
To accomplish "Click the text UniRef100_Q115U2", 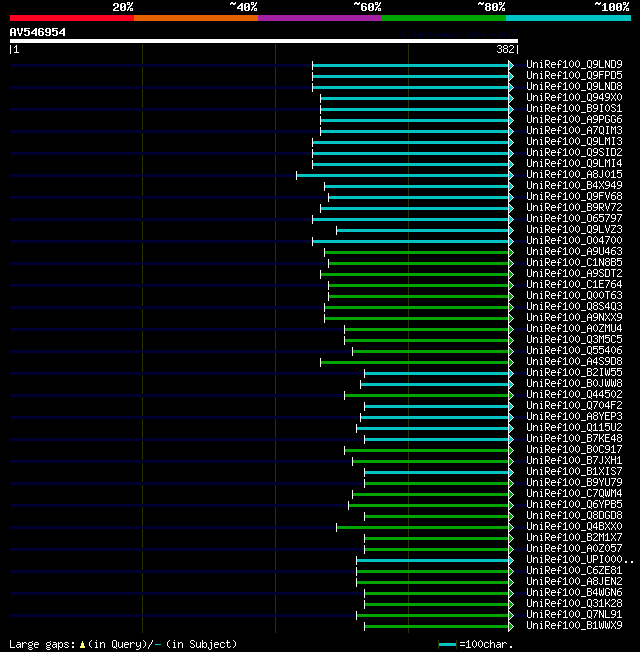I will [x=574, y=427].
